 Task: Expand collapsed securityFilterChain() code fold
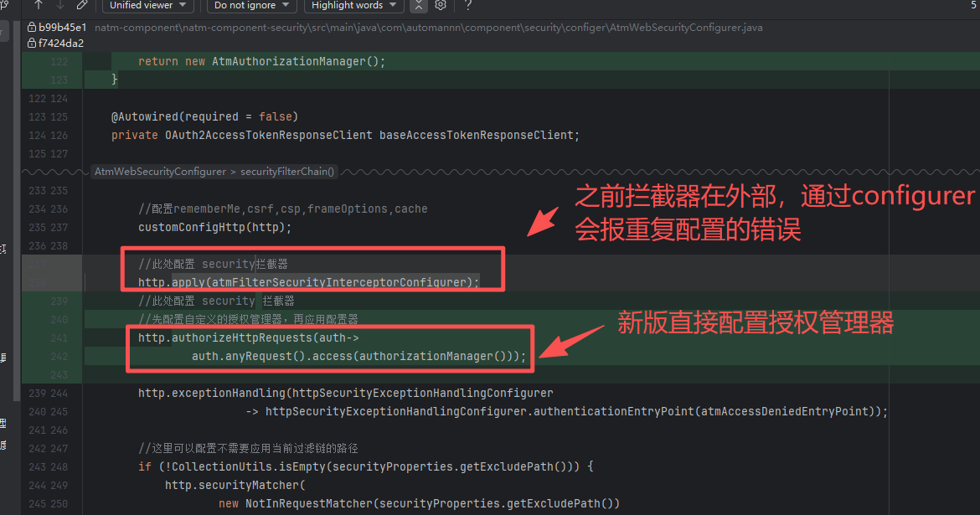tap(214, 172)
